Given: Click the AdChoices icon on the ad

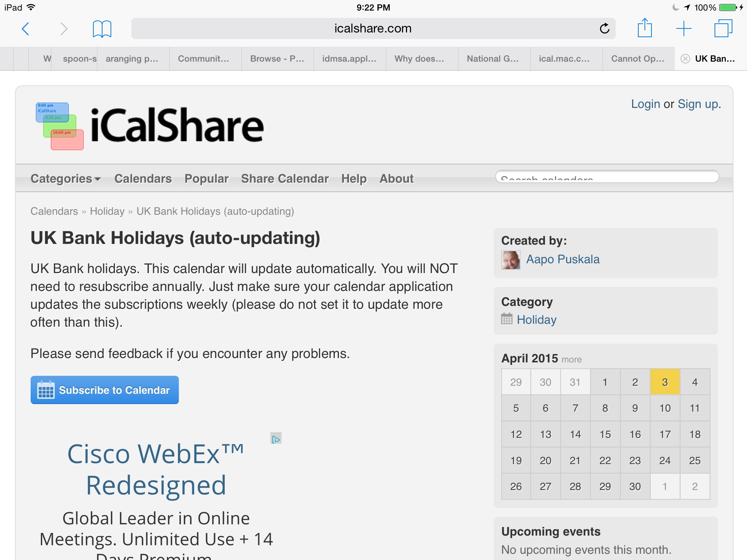Looking at the screenshot, I should point(276,439).
